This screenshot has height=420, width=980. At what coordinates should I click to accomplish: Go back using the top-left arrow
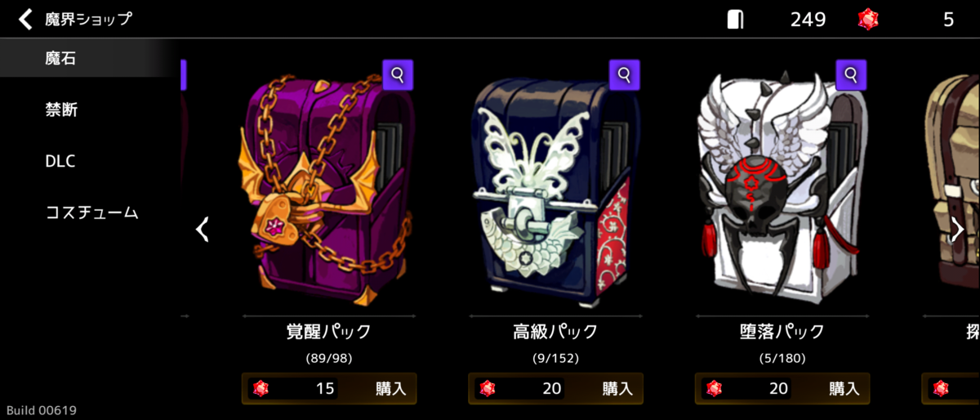(26, 19)
